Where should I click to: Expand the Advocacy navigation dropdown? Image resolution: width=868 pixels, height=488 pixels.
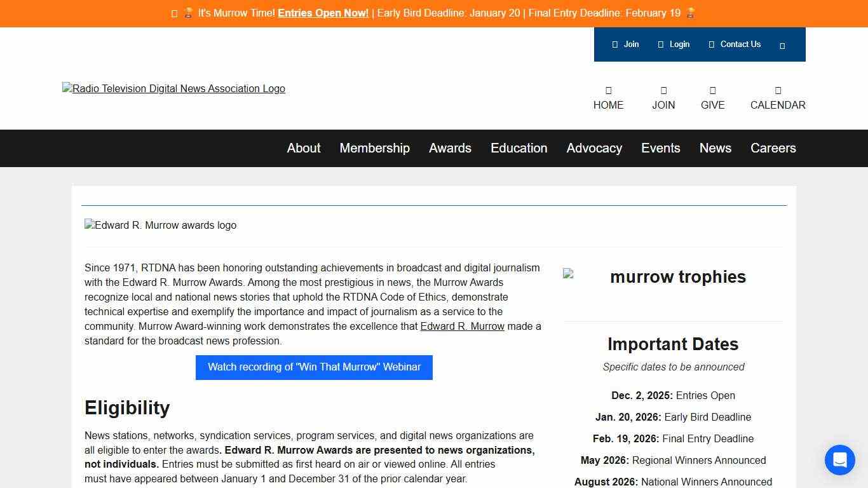[594, 148]
